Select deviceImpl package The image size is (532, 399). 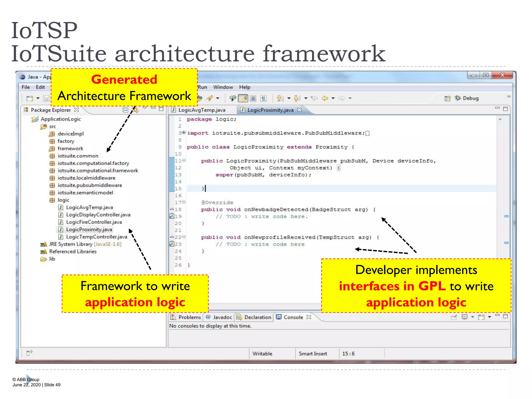tap(66, 134)
